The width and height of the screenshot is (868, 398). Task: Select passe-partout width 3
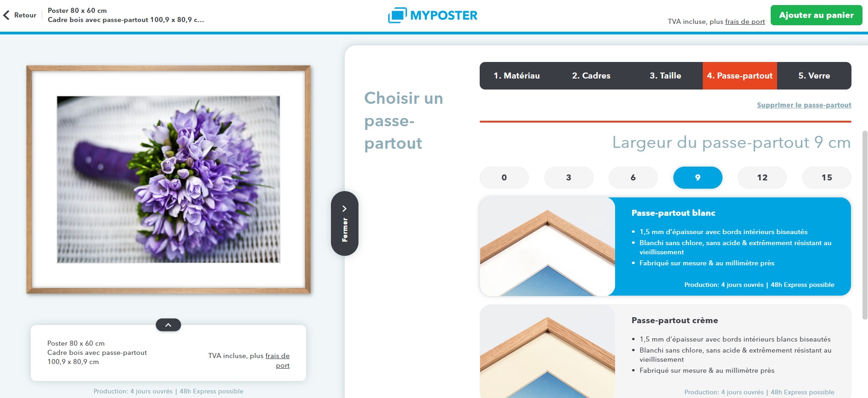[569, 178]
